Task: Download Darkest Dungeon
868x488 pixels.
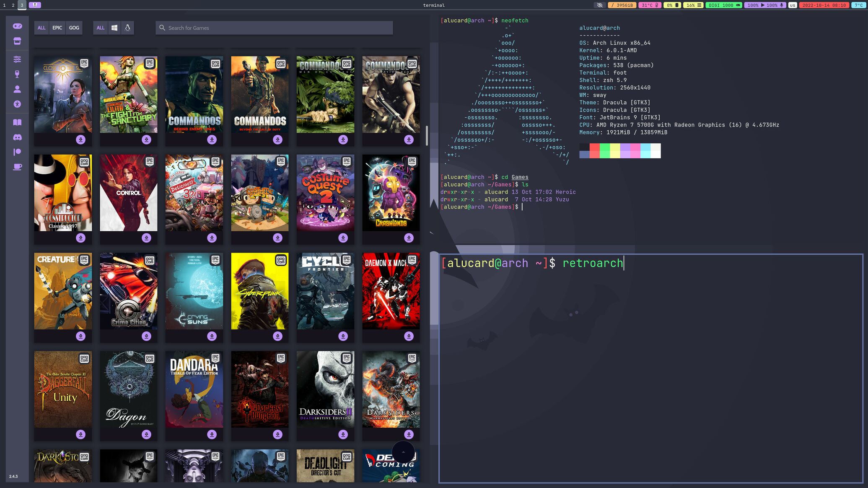Action: [277, 434]
